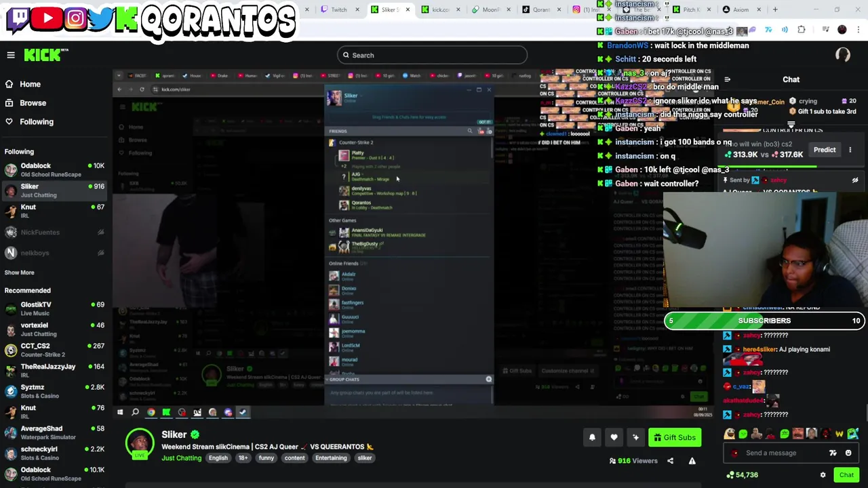Screen dimensions: 868x488
Task: Select the Entertaining tag
Action: coord(331,458)
